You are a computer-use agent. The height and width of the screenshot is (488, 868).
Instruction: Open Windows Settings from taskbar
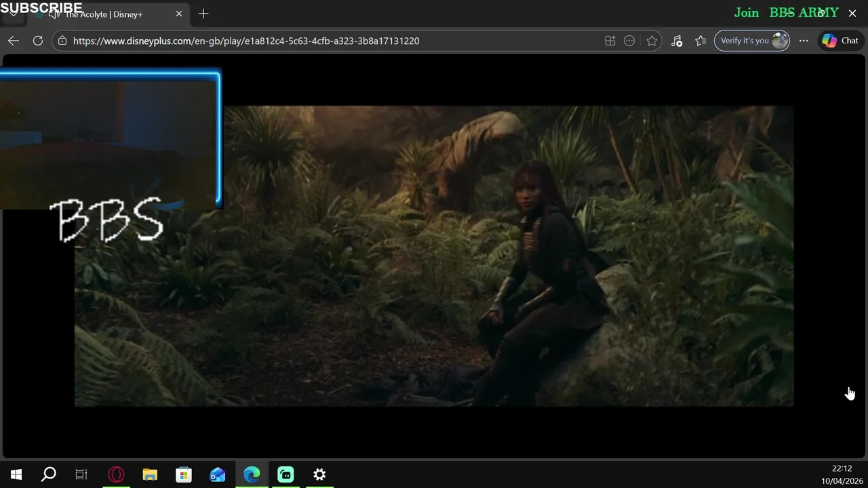pyautogui.click(x=319, y=474)
